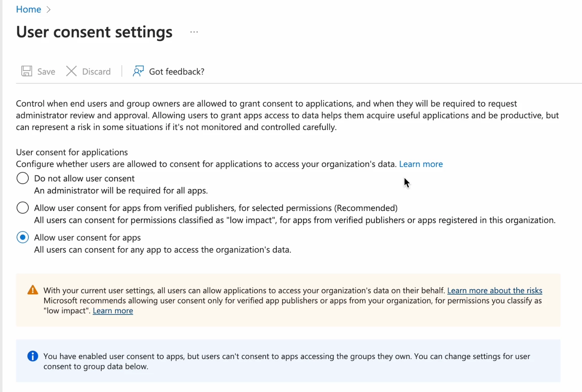The width and height of the screenshot is (582, 392).
Task: Open Learn more about the risks link
Action: click(494, 290)
